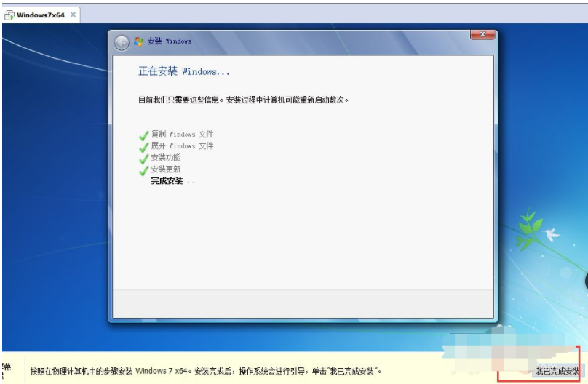Go back using the installer back arrow
This screenshot has width=588, height=384.
[122, 43]
